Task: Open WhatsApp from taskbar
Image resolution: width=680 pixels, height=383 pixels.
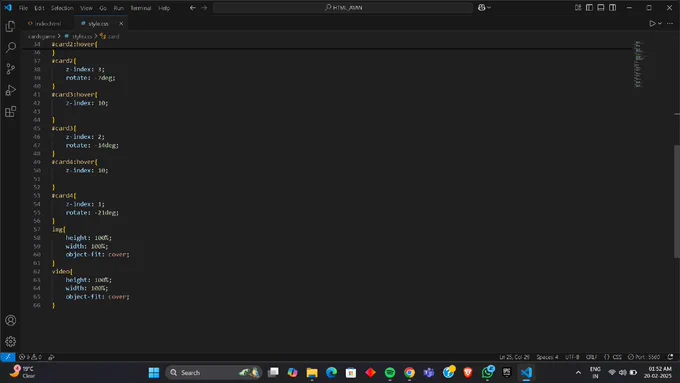Action: click(x=487, y=373)
